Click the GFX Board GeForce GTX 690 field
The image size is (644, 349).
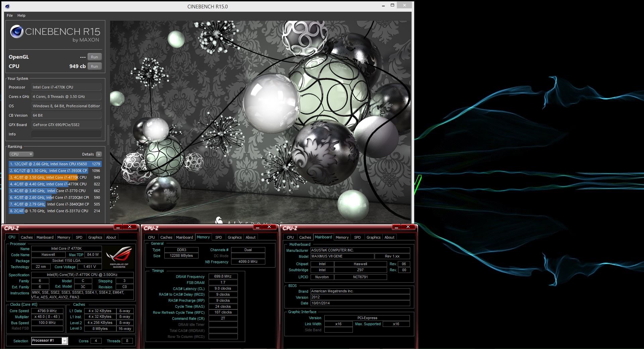[66, 125]
